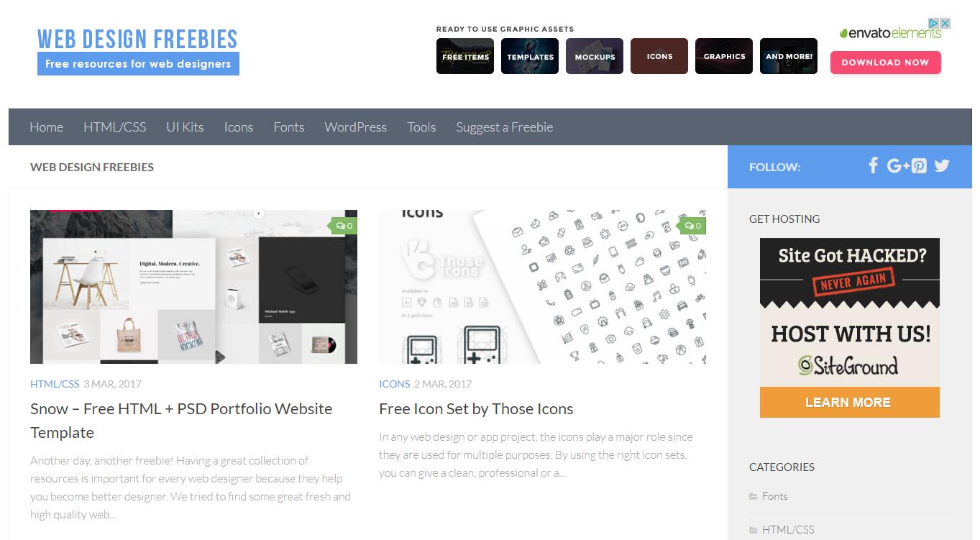Open the Facebook follow icon
This screenshot has height=540, width=980.
pyautogui.click(x=873, y=166)
